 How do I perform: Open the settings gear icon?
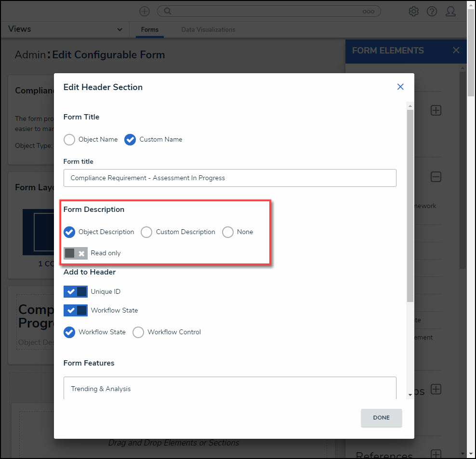[413, 11]
